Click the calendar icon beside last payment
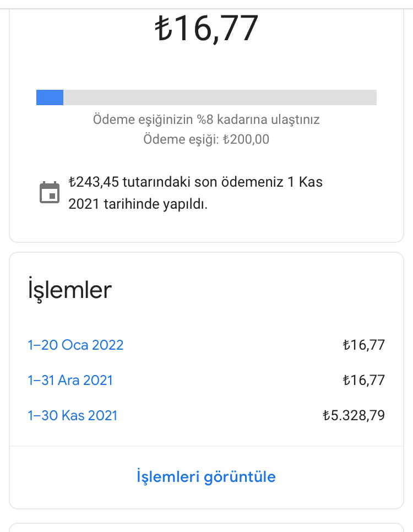This screenshot has height=532, width=413. point(50,192)
